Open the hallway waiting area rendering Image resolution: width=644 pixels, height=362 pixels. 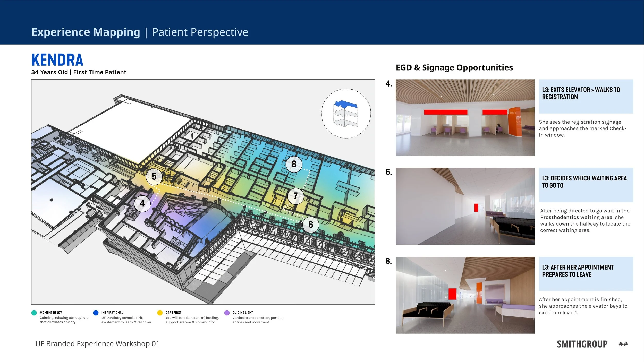[x=465, y=206]
